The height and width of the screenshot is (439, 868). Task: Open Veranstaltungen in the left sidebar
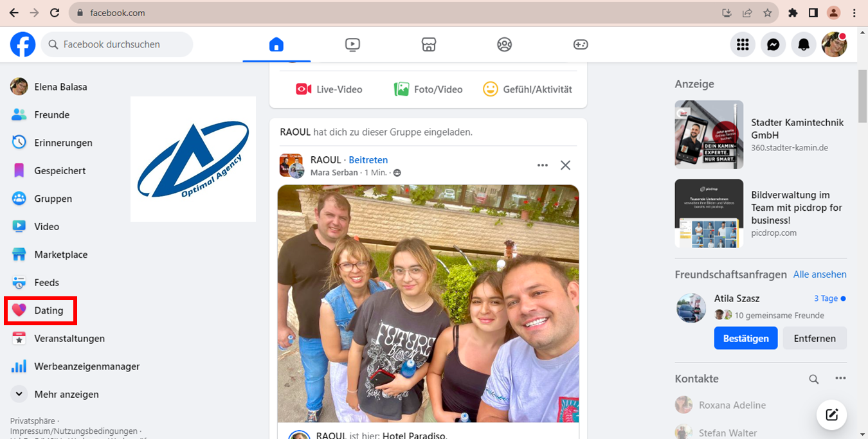tap(59, 339)
